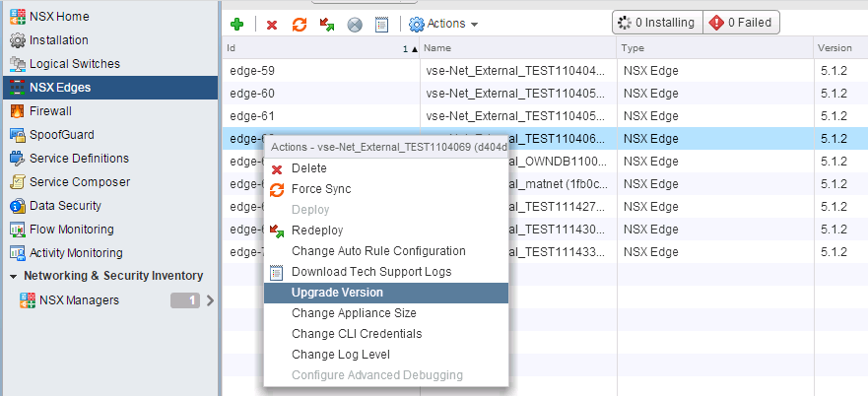This screenshot has height=396, width=868.
Task: Click the orange Force Sync toolbar icon
Action: [300, 25]
